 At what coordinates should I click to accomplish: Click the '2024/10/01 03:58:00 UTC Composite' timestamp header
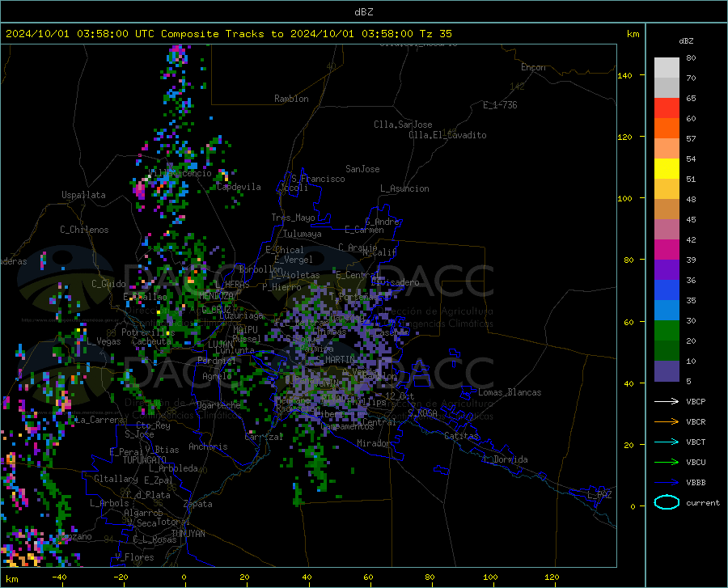[x=112, y=34]
